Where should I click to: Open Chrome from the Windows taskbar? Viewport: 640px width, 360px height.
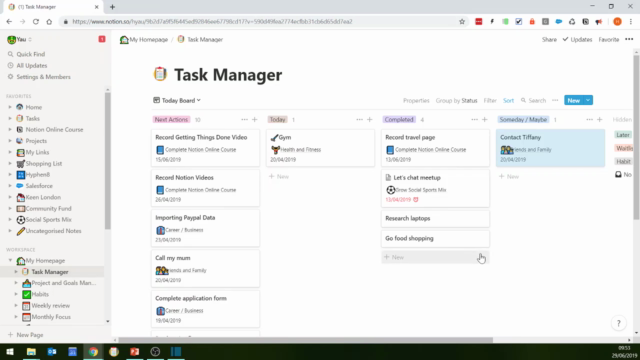tap(93, 351)
